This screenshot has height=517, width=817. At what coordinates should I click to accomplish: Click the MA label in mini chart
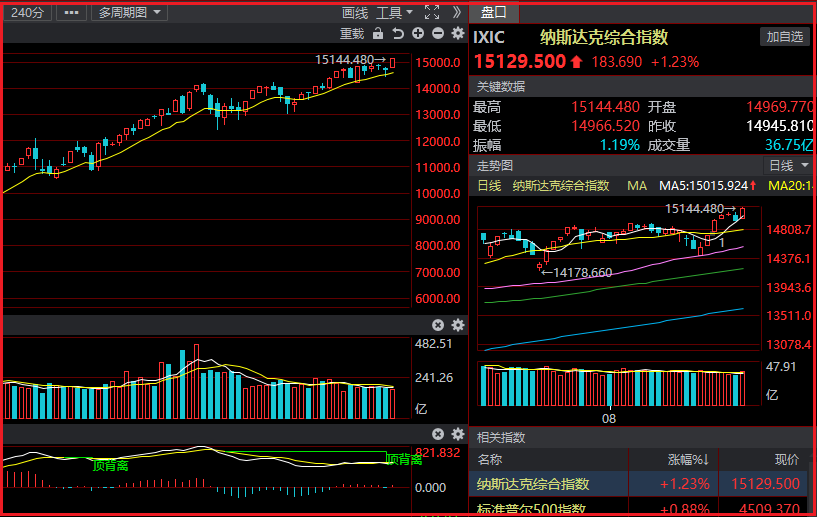[637, 186]
